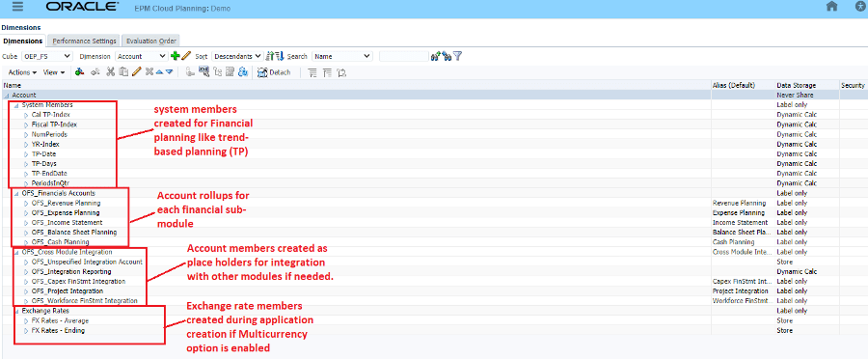Screen dimensions: 868x359
Task: Click the collapse all rows icon
Action: pos(327,72)
